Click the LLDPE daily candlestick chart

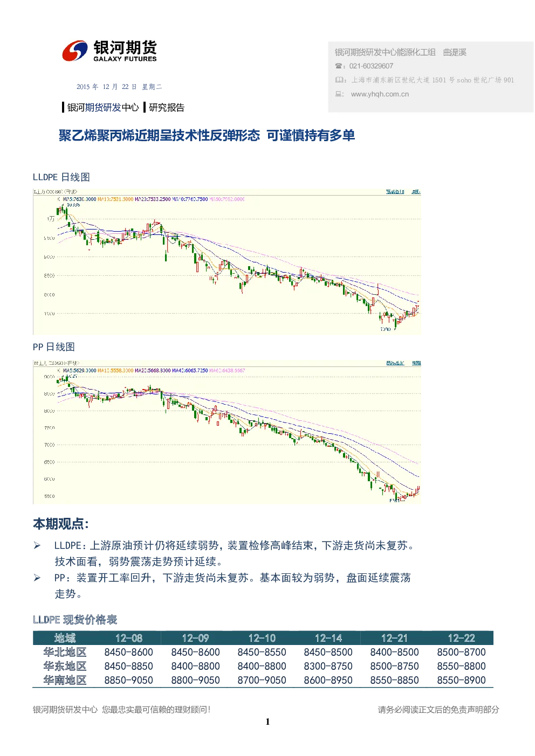tap(227, 262)
